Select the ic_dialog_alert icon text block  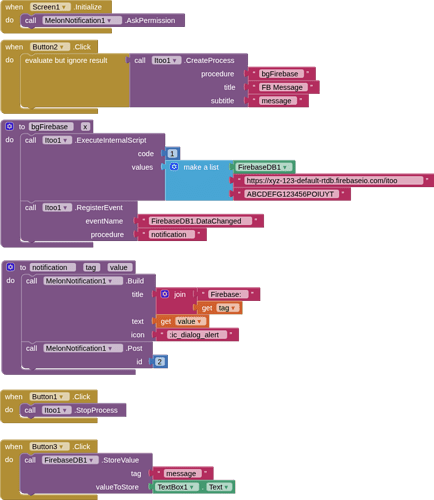coord(197,335)
